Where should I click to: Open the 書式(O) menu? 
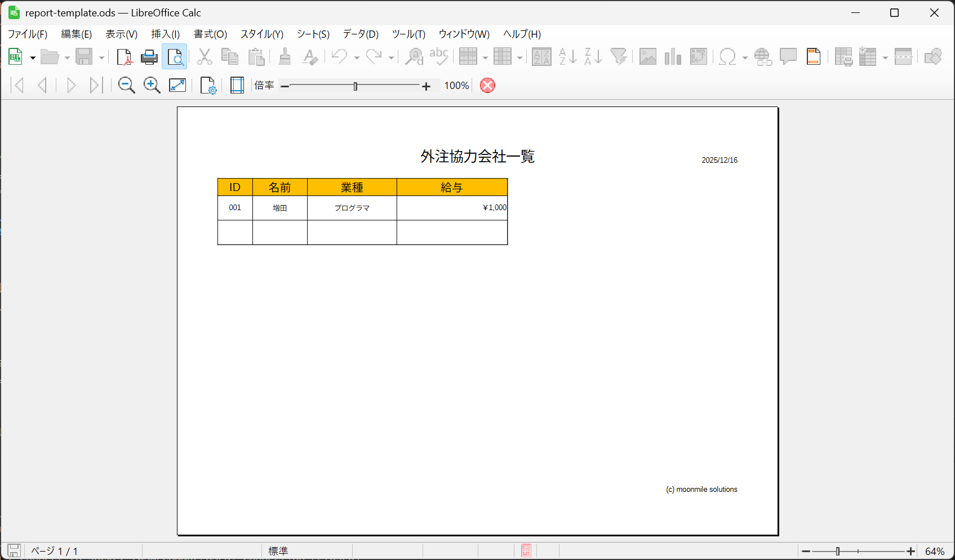[210, 34]
